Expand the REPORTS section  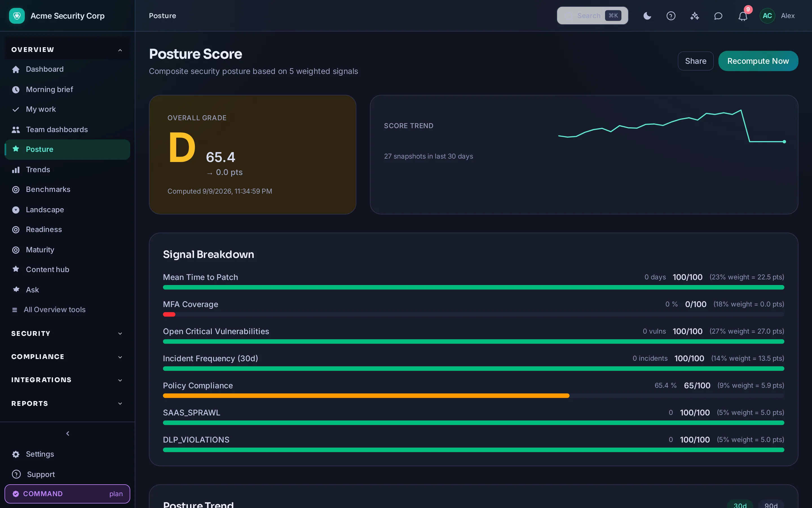pyautogui.click(x=67, y=403)
